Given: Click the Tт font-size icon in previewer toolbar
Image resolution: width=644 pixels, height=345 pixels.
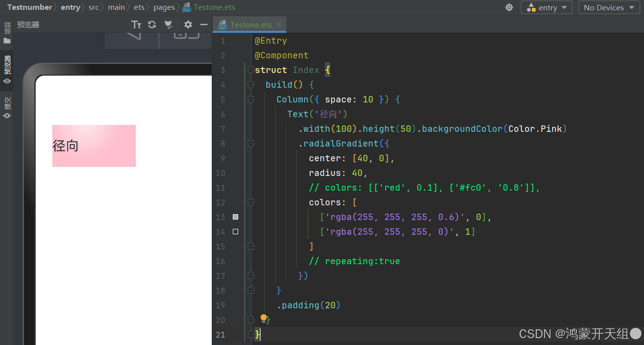Looking at the screenshot, I should tap(136, 25).
